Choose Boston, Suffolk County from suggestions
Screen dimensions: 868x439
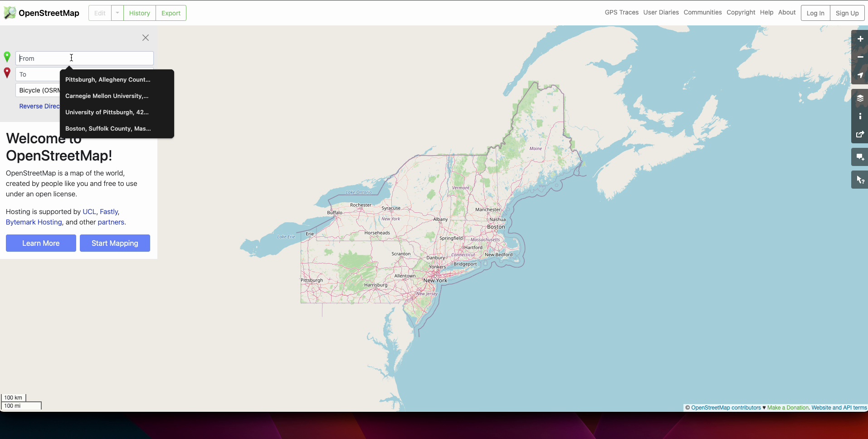108,129
